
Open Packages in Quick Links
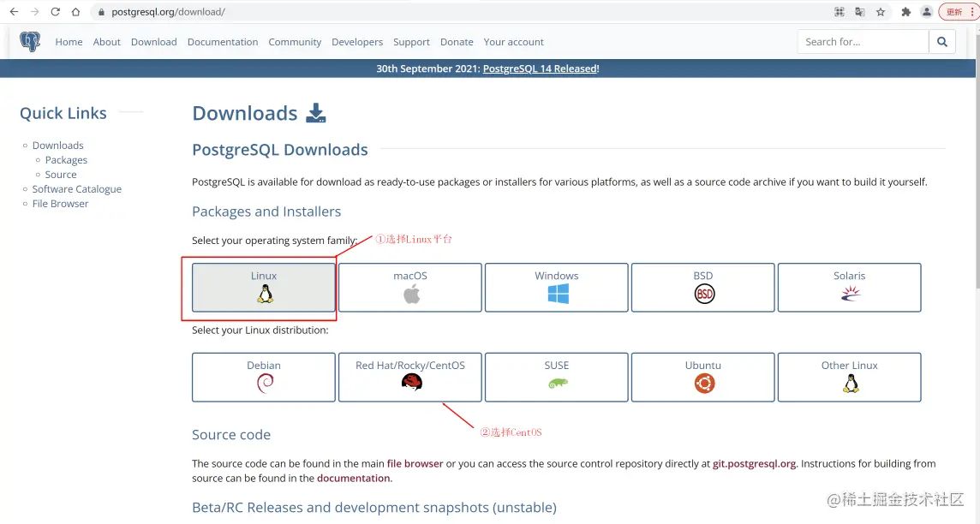tap(66, 160)
